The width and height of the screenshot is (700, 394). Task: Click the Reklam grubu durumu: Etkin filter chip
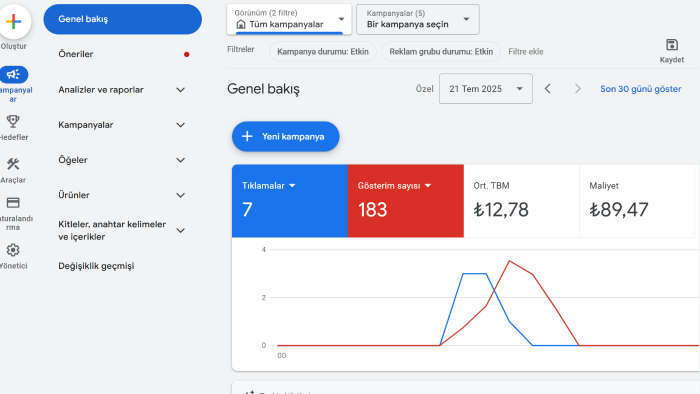441,52
